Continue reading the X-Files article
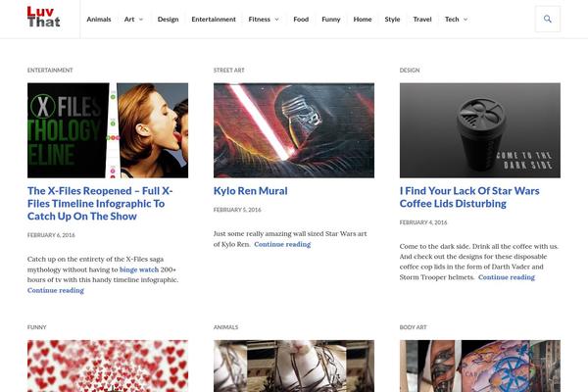Image resolution: width=588 pixels, height=392 pixels. point(56,290)
